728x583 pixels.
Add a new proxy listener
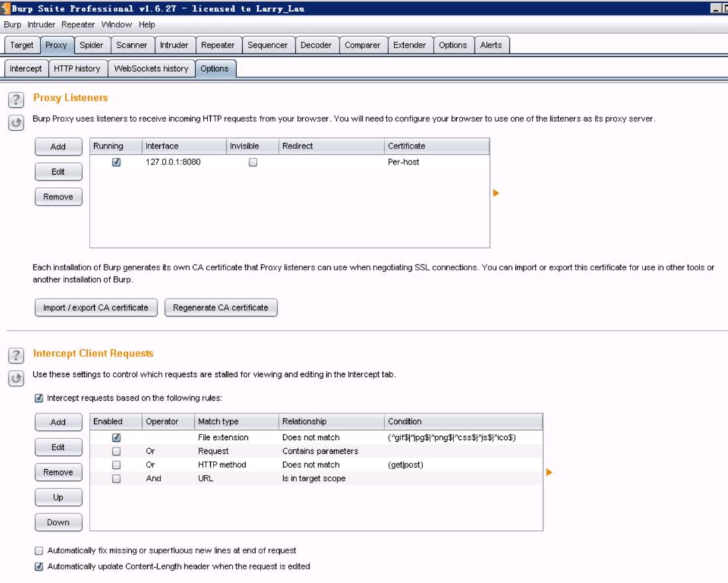coord(58,146)
